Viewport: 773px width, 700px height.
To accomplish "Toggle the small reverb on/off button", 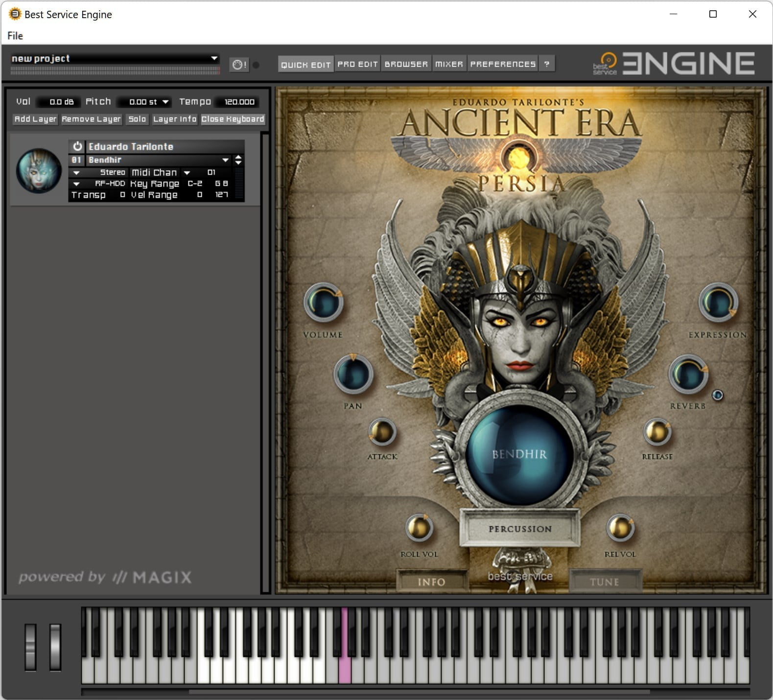I will pyautogui.click(x=717, y=395).
